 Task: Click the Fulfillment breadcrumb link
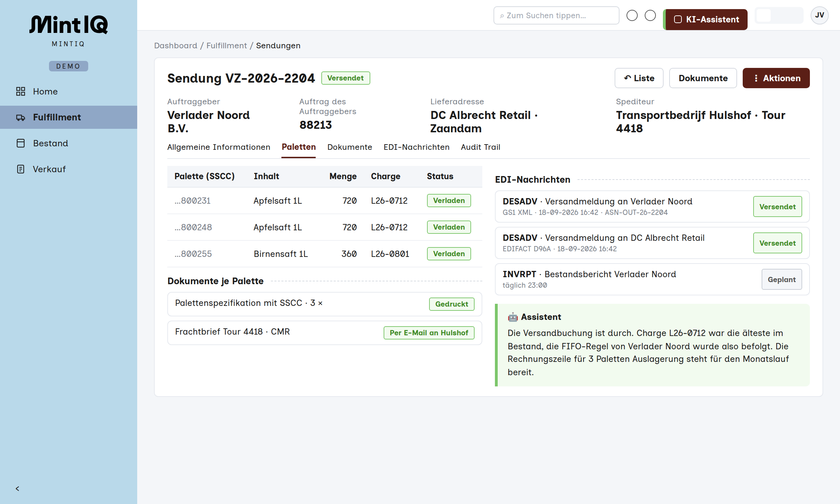pyautogui.click(x=226, y=45)
